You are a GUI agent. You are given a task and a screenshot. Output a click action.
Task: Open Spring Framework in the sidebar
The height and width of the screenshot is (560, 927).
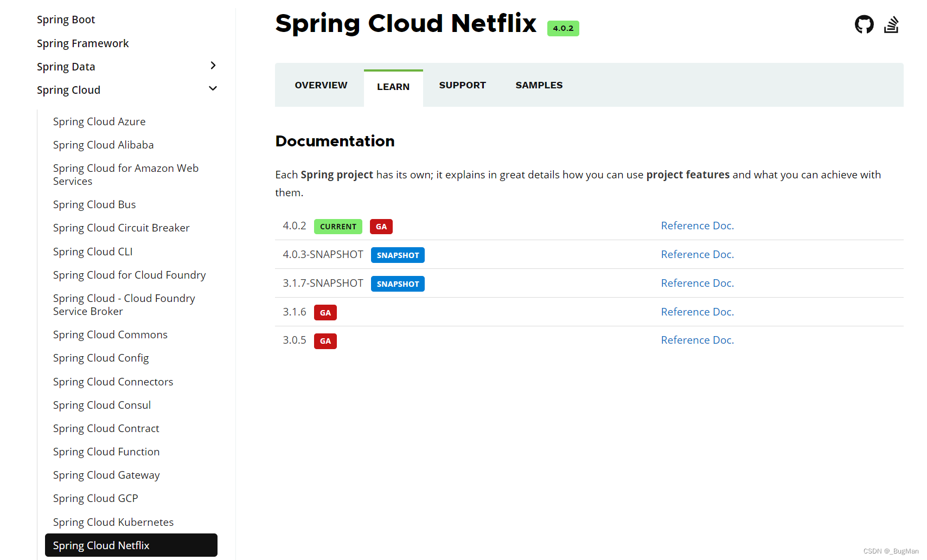pyautogui.click(x=83, y=43)
